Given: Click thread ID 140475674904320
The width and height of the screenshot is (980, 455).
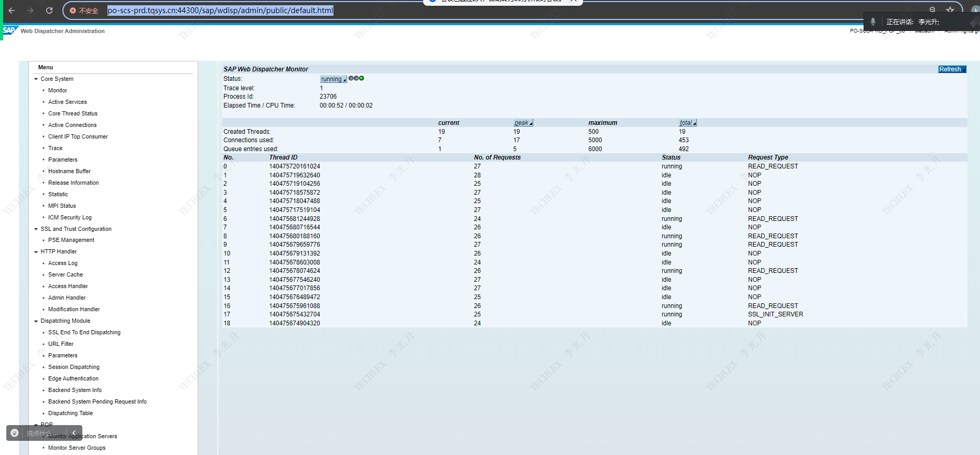Looking at the screenshot, I should point(295,323).
